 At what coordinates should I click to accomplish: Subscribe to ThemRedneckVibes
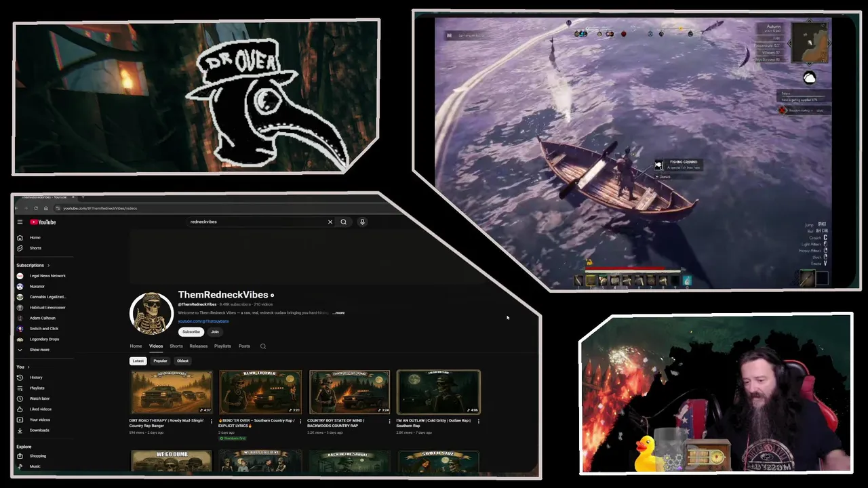[191, 332]
